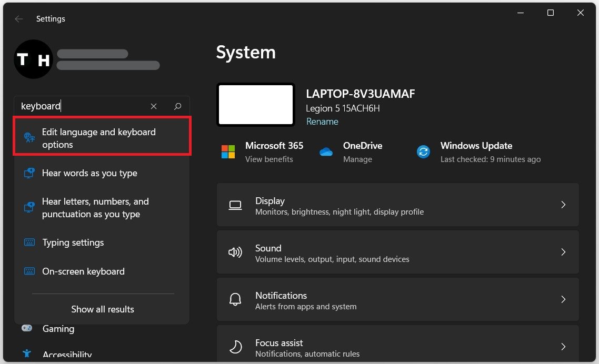Click the Microsoft 365 logo icon
Screen dimensions: 599x364
click(228, 152)
